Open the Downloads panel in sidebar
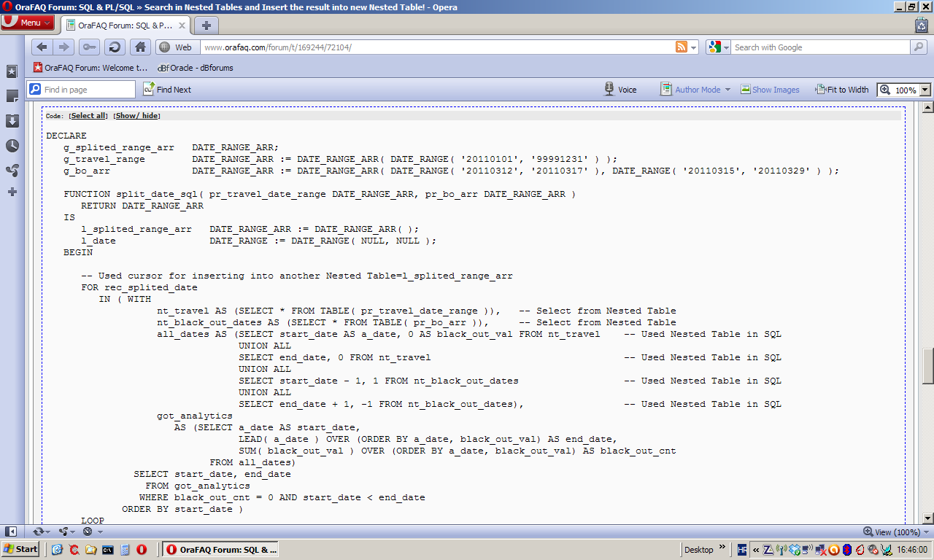The width and height of the screenshot is (934, 560). click(x=12, y=120)
